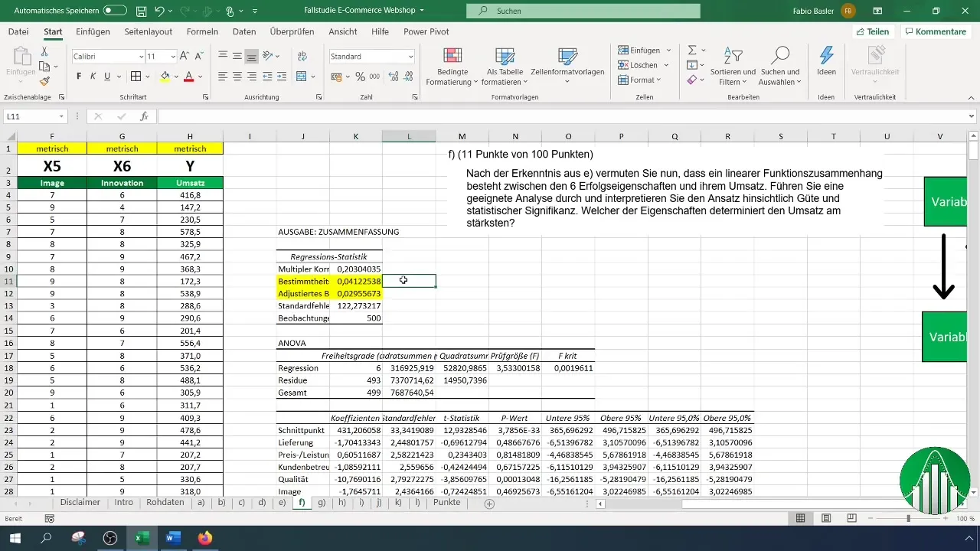Merge and center cells icon

click(x=301, y=77)
